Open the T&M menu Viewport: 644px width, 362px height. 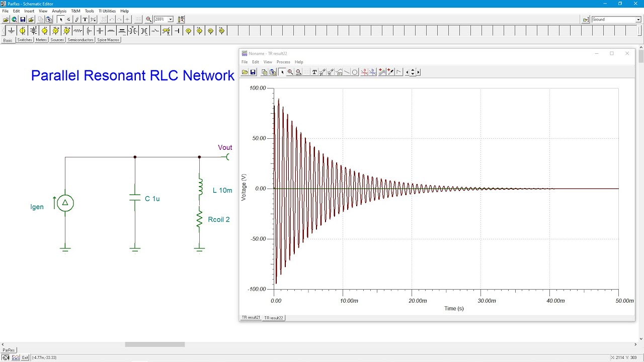tap(75, 11)
